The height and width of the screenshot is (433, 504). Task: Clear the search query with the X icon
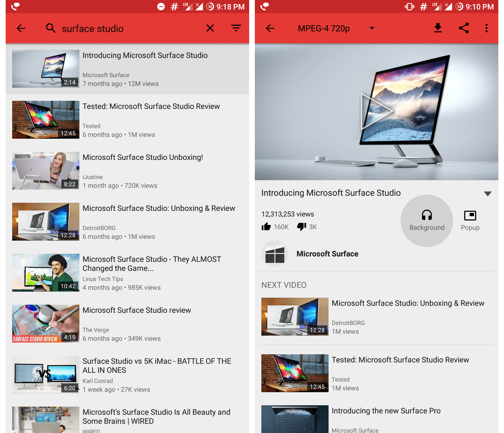coord(210,28)
